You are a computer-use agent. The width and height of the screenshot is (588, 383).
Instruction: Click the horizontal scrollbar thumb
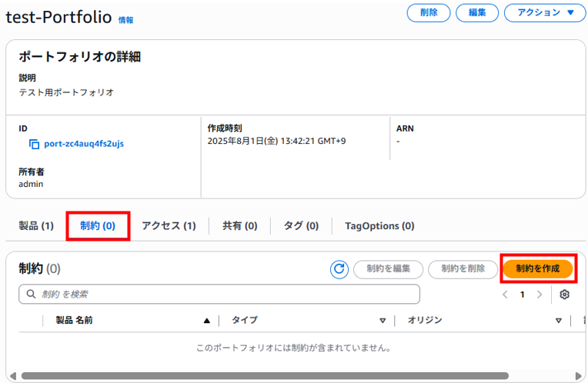(265, 375)
